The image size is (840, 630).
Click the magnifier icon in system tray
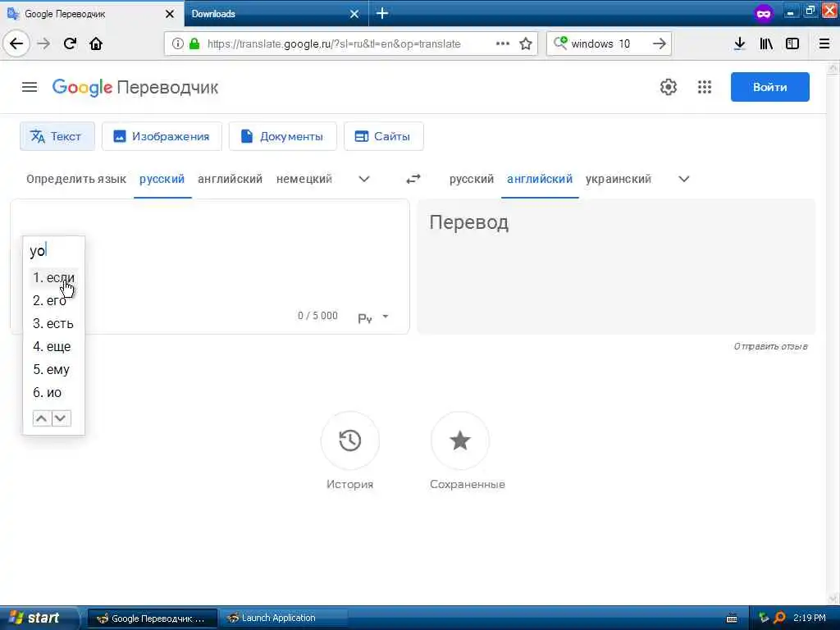[780, 618]
